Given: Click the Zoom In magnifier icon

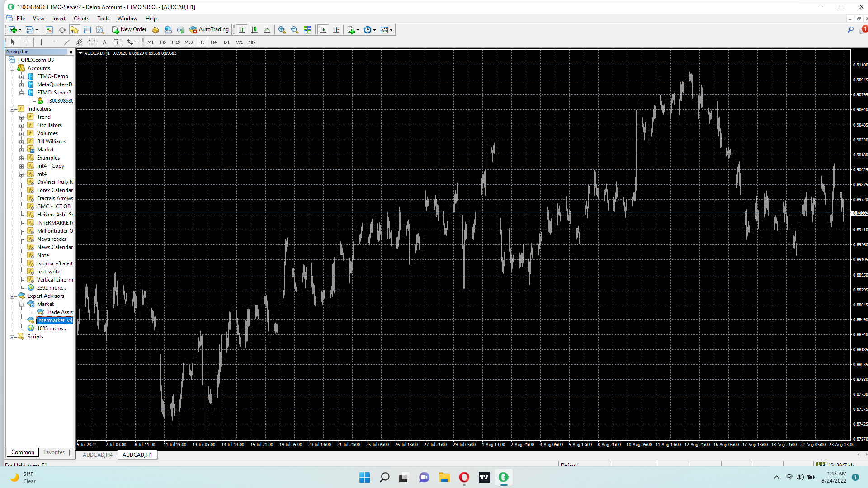Looking at the screenshot, I should (282, 30).
